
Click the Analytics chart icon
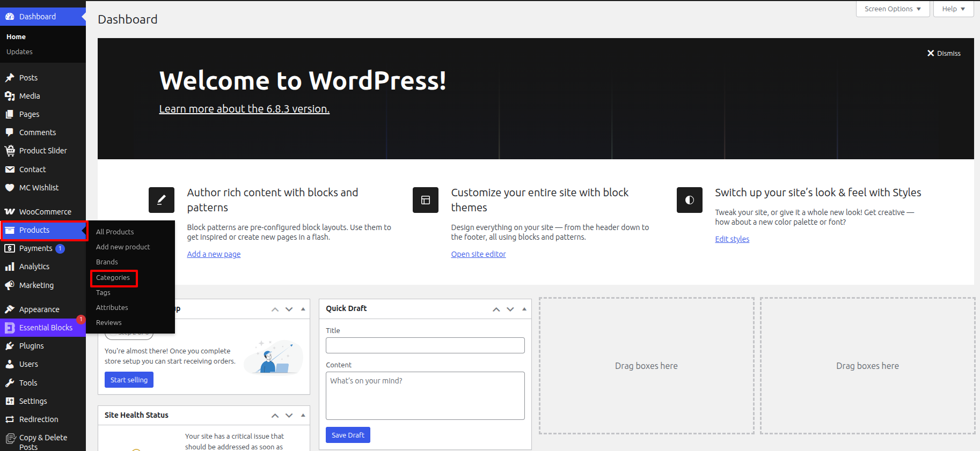(x=10, y=267)
